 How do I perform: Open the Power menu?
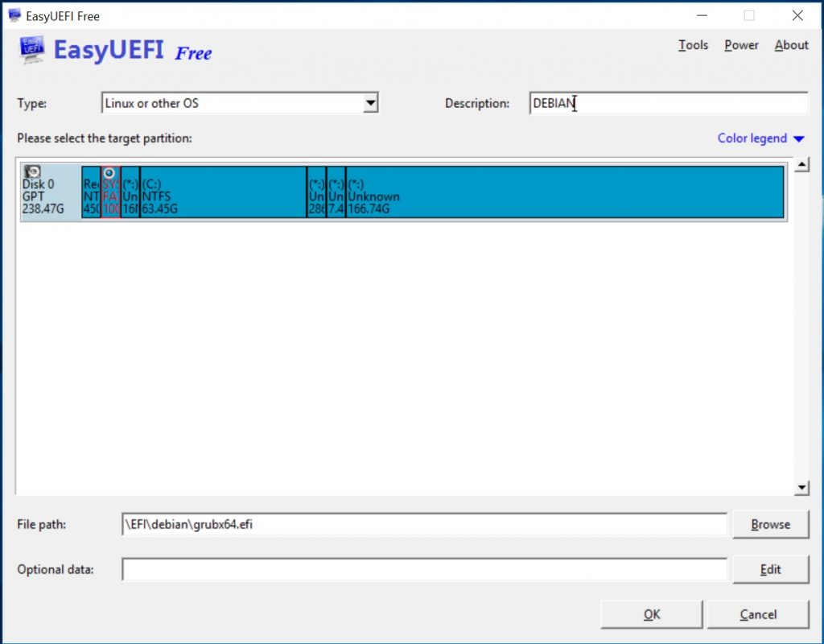[x=741, y=45]
